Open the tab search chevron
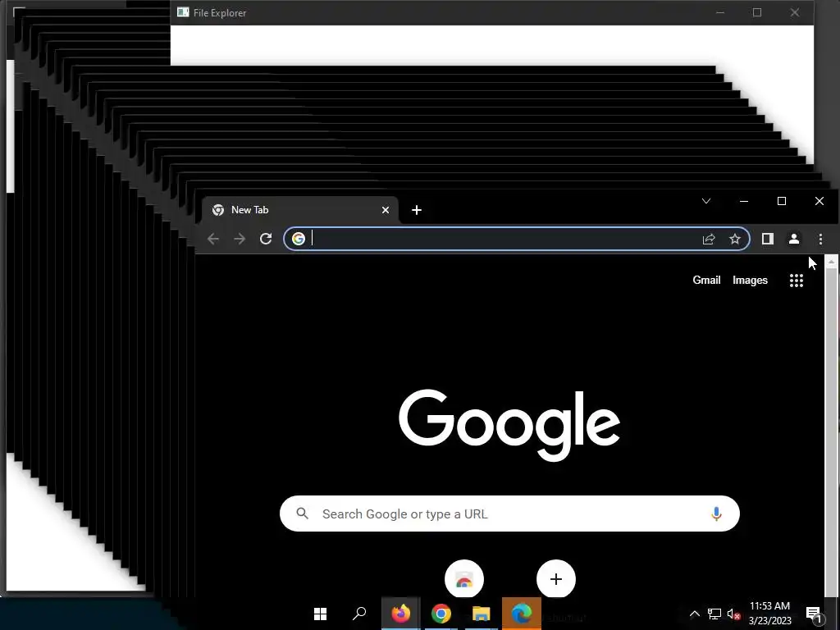This screenshot has width=840, height=630. tap(706, 201)
